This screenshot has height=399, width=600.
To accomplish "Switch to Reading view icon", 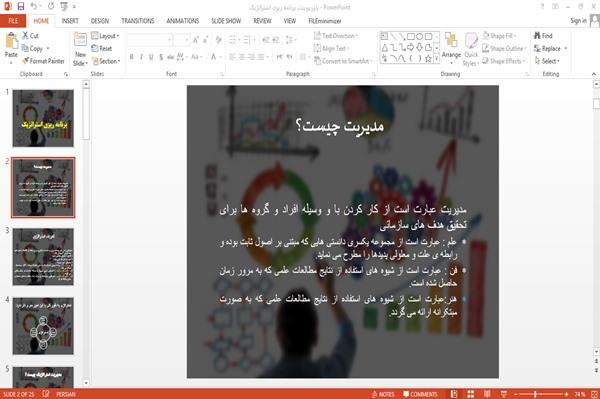I will [x=487, y=394].
